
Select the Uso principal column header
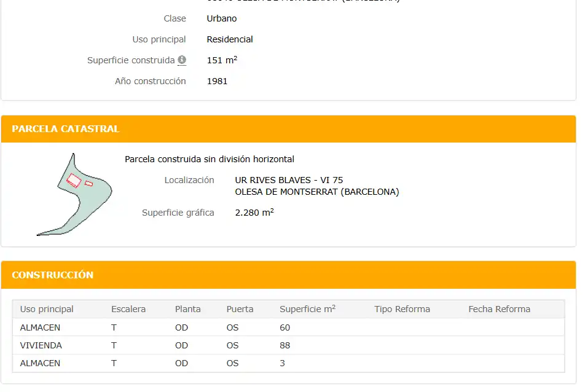47,309
